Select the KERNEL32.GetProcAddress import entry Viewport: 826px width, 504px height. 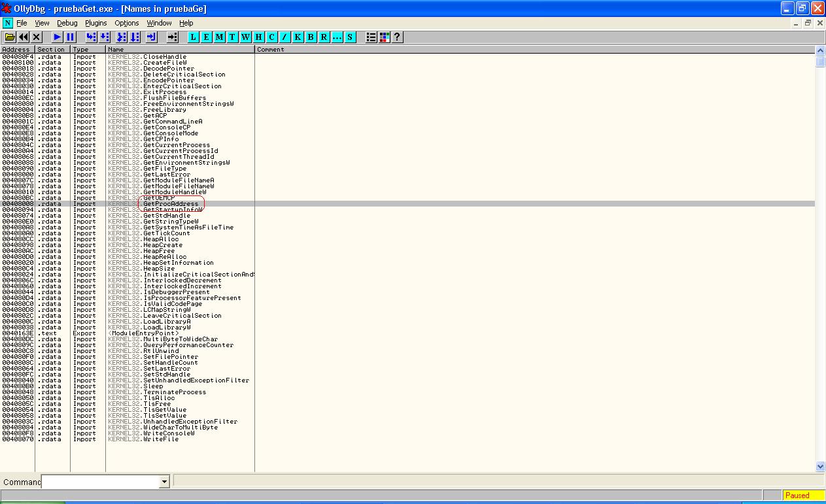pyautogui.click(x=171, y=203)
